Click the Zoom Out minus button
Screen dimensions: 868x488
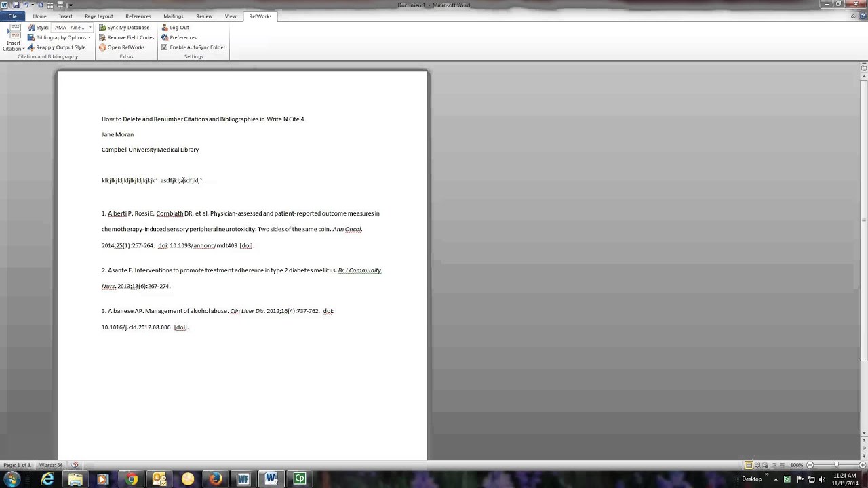point(811,465)
